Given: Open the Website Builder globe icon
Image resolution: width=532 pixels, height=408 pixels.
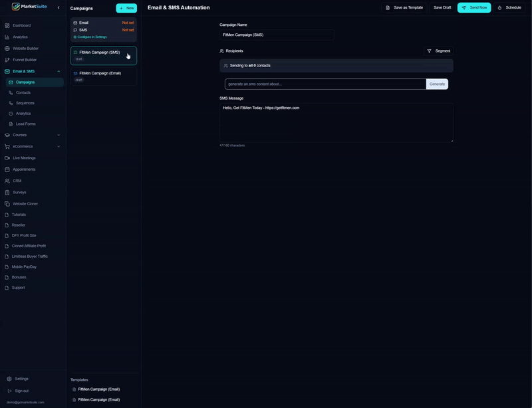Looking at the screenshot, I should (7, 49).
